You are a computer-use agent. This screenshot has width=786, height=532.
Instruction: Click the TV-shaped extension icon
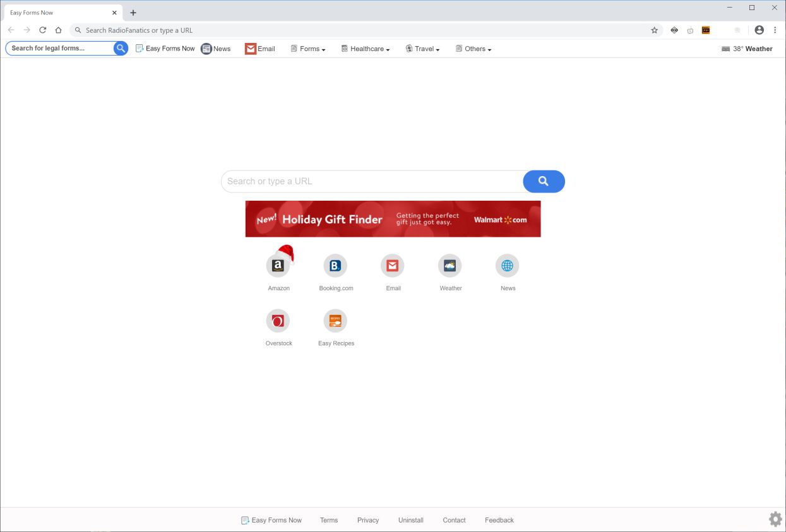click(690, 30)
